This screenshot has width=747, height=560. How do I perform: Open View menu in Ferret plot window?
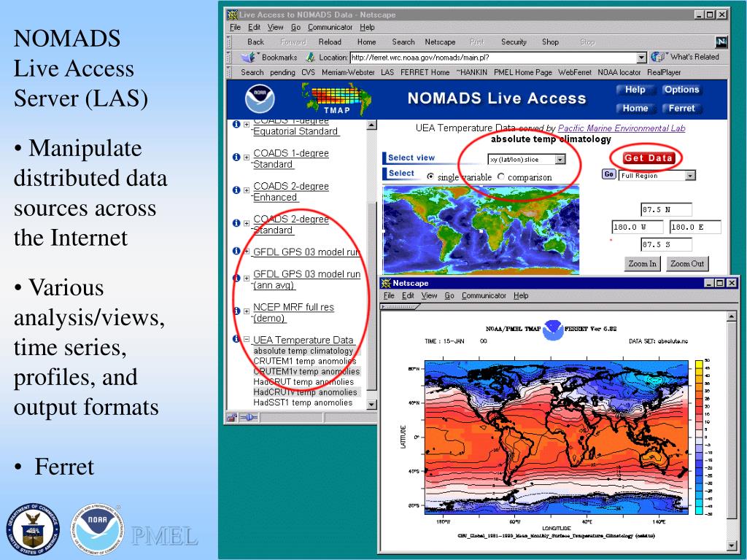429,296
